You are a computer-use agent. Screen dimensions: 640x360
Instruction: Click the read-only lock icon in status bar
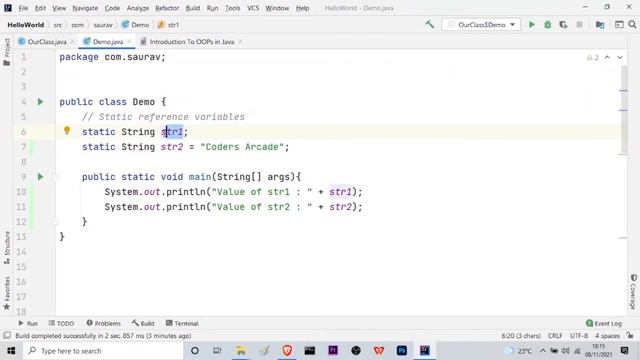630,336
